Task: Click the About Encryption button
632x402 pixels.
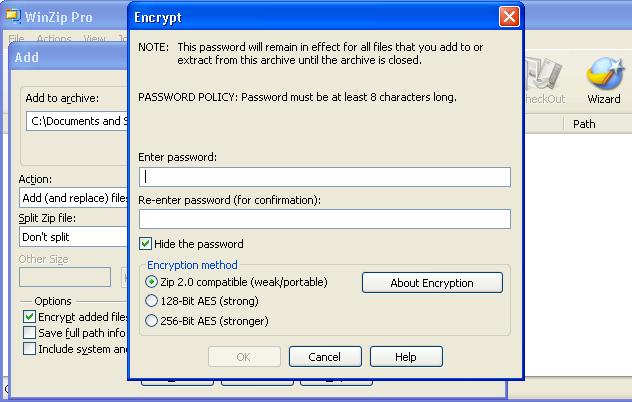Action: click(x=432, y=283)
